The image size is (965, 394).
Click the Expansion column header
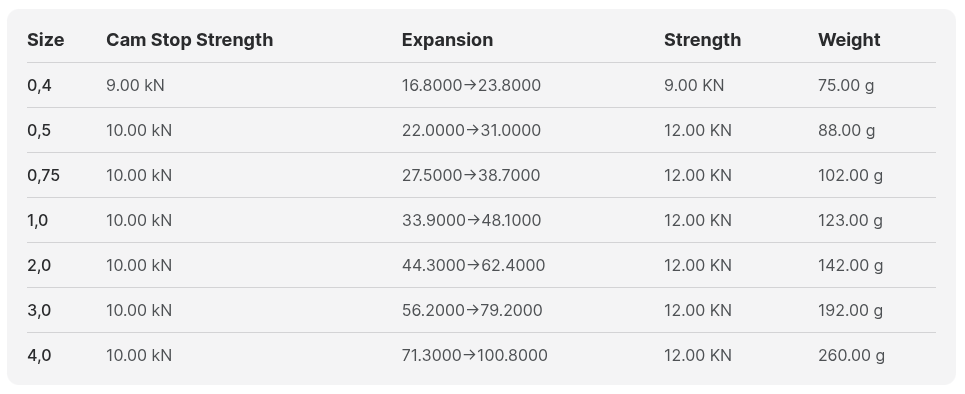[x=447, y=40]
